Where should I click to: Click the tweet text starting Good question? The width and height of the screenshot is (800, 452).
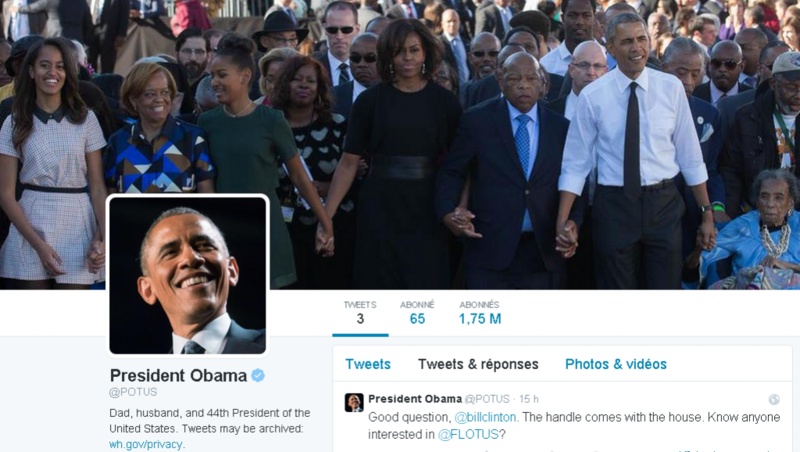click(x=574, y=426)
